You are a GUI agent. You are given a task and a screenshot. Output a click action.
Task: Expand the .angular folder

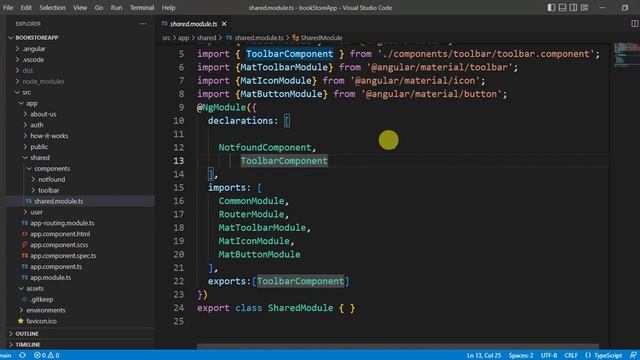pyautogui.click(x=34, y=49)
